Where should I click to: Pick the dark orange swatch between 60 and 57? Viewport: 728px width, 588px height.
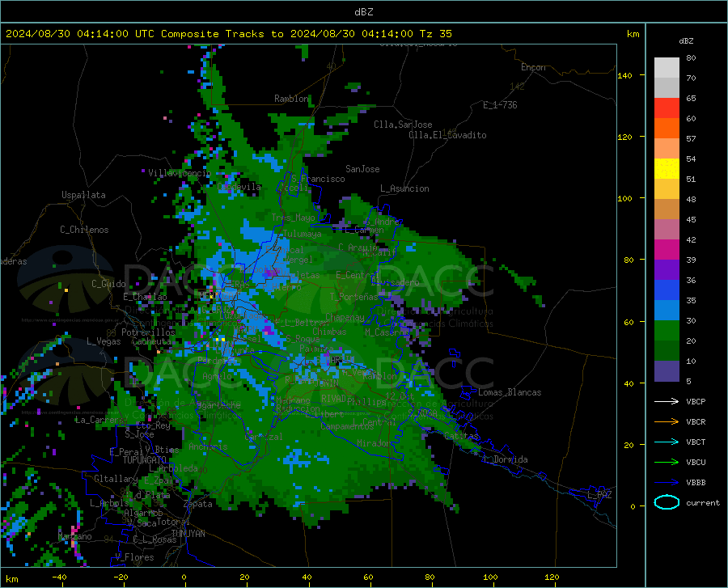click(667, 129)
